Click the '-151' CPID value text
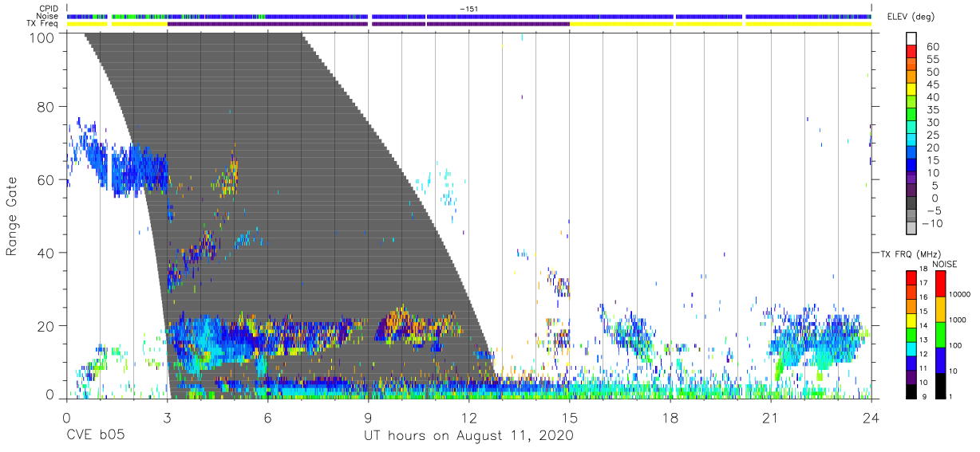The height and width of the screenshot is (452, 980). coord(468,9)
